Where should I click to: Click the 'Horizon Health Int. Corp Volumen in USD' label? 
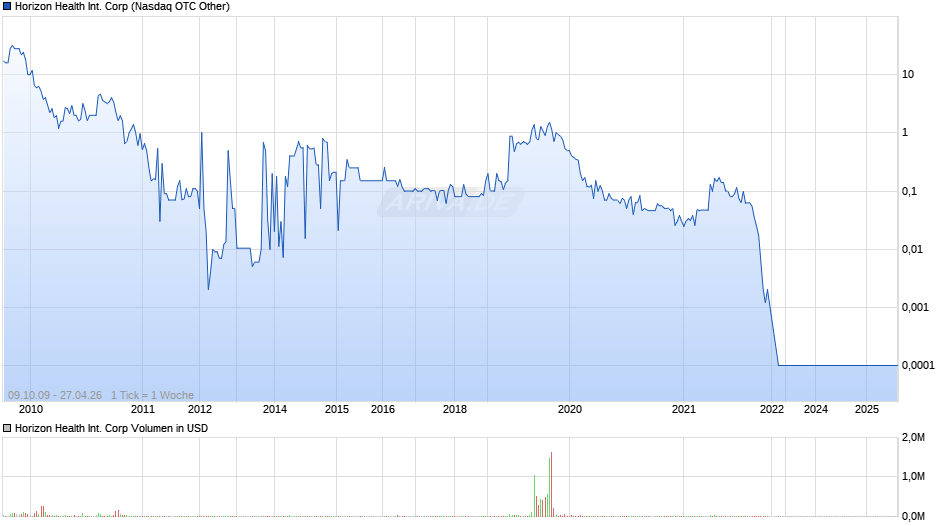coord(112,428)
